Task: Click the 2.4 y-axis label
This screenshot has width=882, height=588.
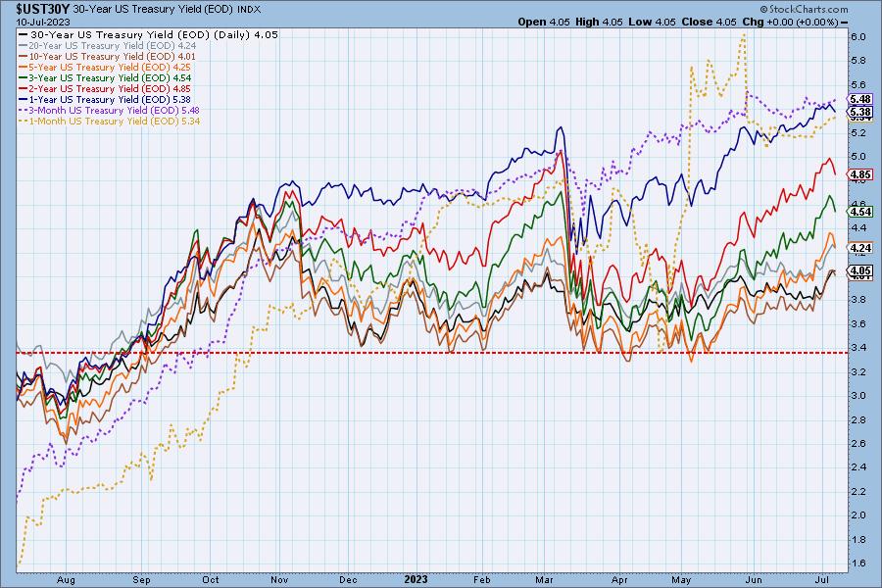Action: coord(858,467)
